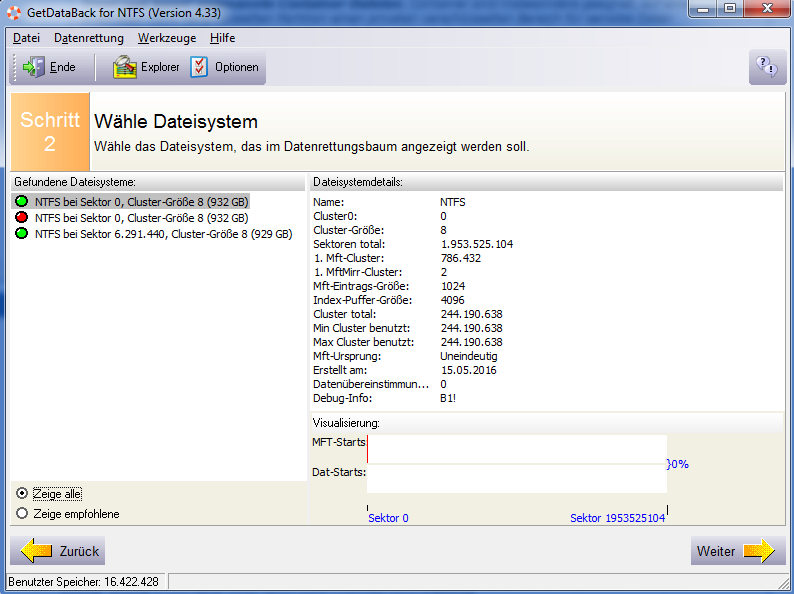Viewport: 794px width, 594px height.
Task: Click the Wähle Dateisystem heading
Action: [x=176, y=122]
